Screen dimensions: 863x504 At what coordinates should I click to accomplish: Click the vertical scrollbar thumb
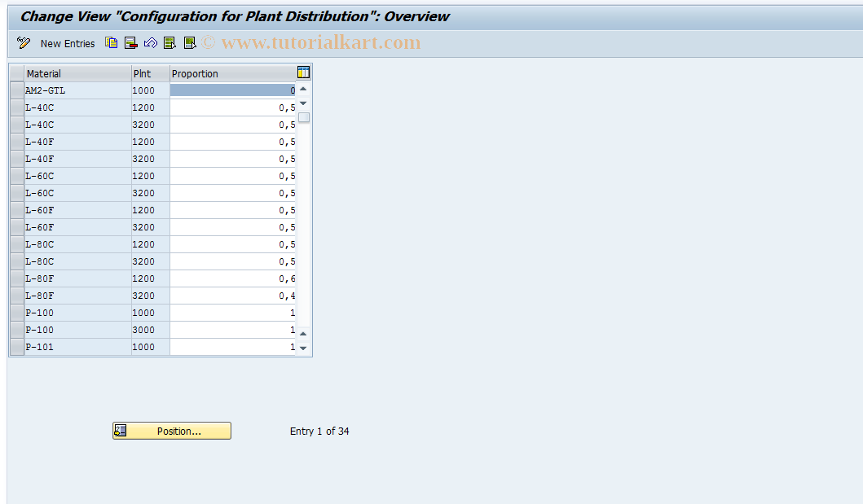(304, 117)
